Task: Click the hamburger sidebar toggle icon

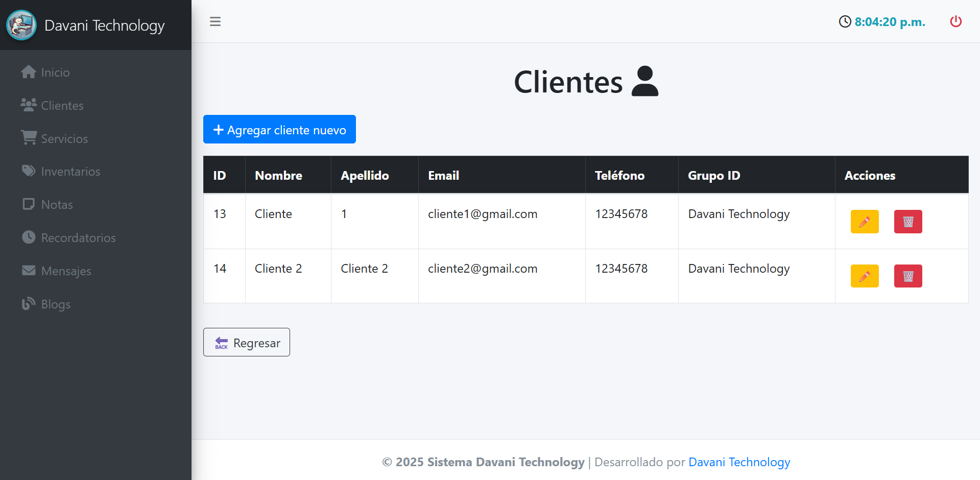Action: pos(215,21)
